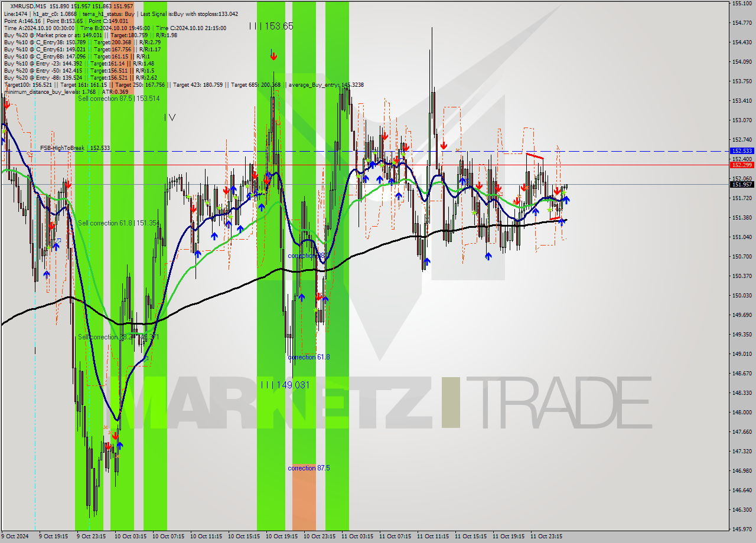Click the '11 Oct 07:15' time axis label
This screenshot has width=756, height=543.
tap(394, 537)
